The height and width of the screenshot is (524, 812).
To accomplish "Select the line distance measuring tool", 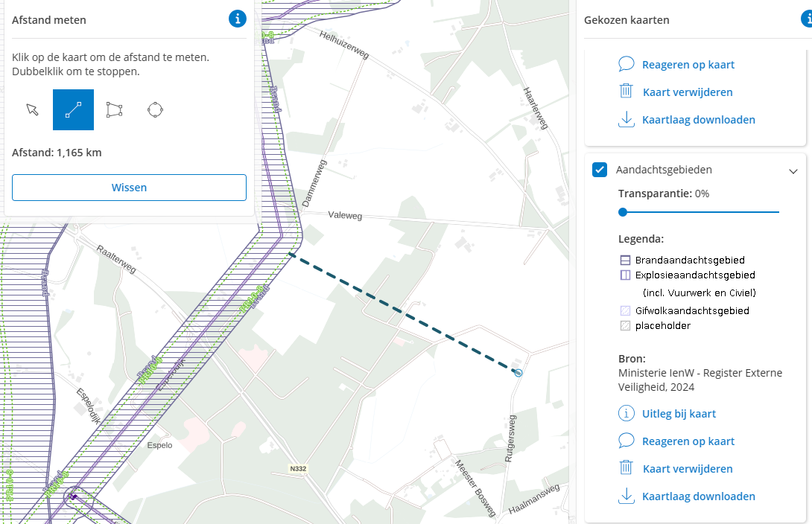I will click(x=73, y=109).
